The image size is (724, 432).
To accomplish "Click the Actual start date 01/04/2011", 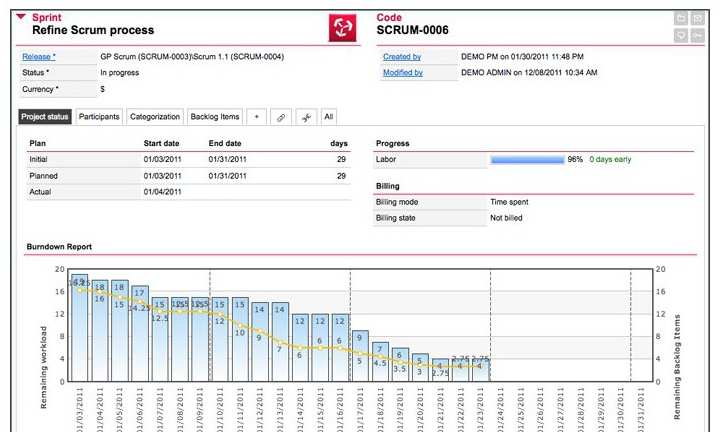I will pos(163,192).
